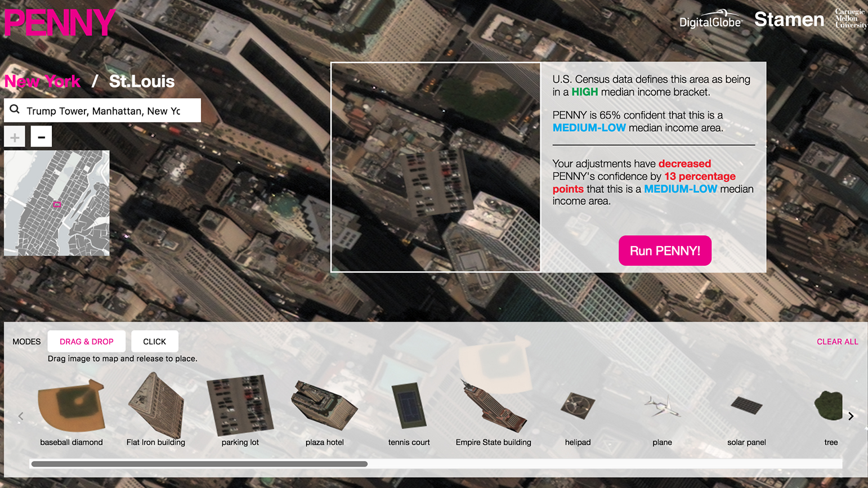Pick the Flat Iron building image
Screen dimensions: 868x488
[156, 405]
